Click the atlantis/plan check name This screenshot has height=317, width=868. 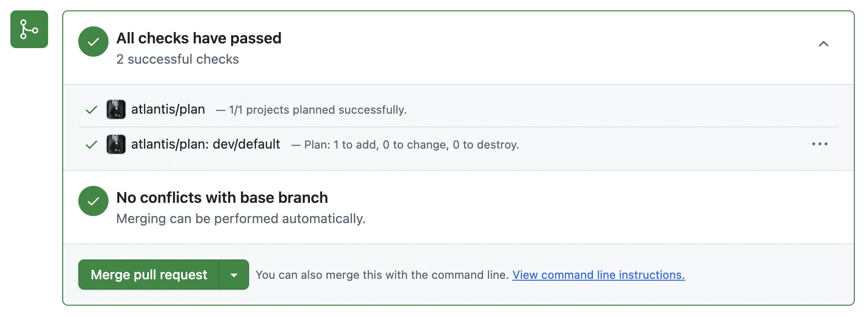tap(168, 109)
